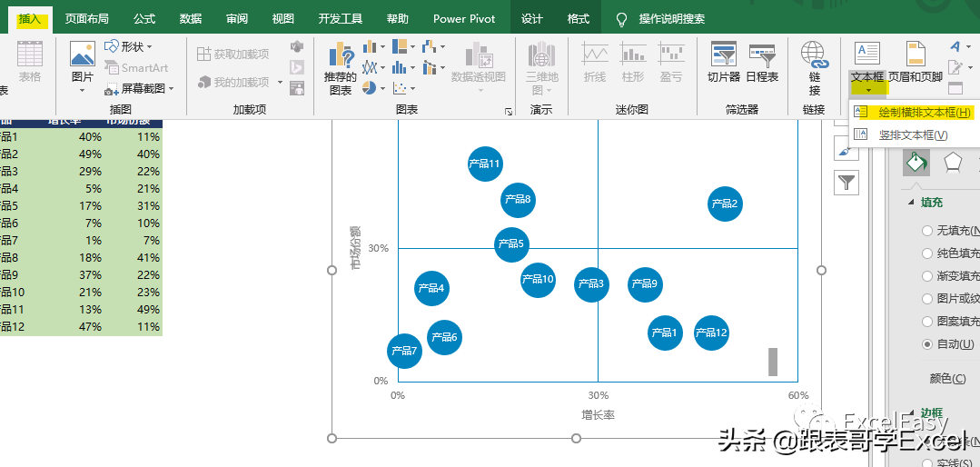
Task: Click Recommended Charts (推荐的图表) icon
Action: pos(341,55)
